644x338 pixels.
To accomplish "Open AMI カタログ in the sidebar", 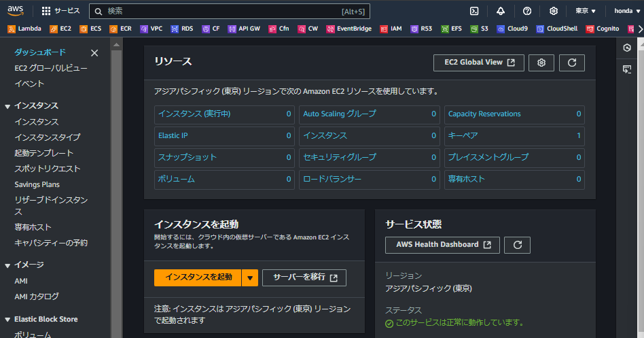I will (37, 297).
